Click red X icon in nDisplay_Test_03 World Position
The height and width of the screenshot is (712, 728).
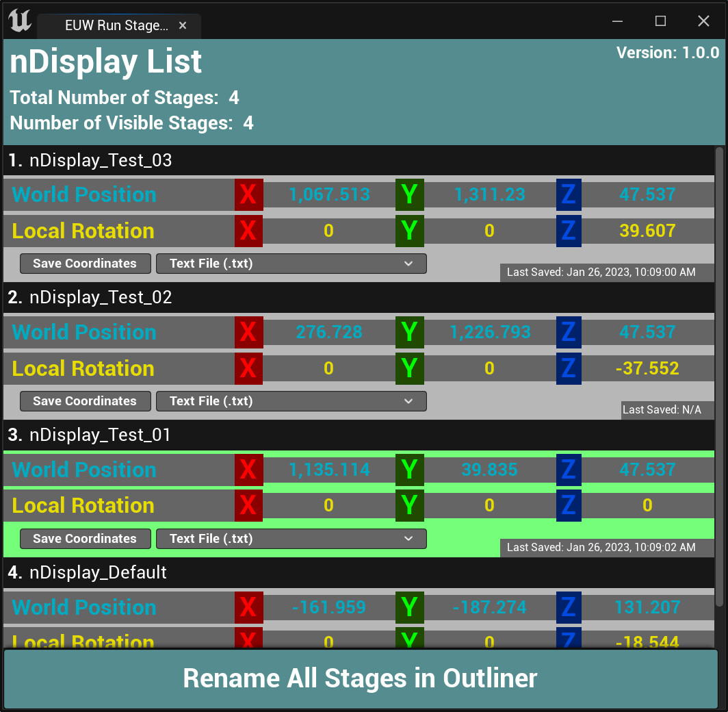coord(248,194)
